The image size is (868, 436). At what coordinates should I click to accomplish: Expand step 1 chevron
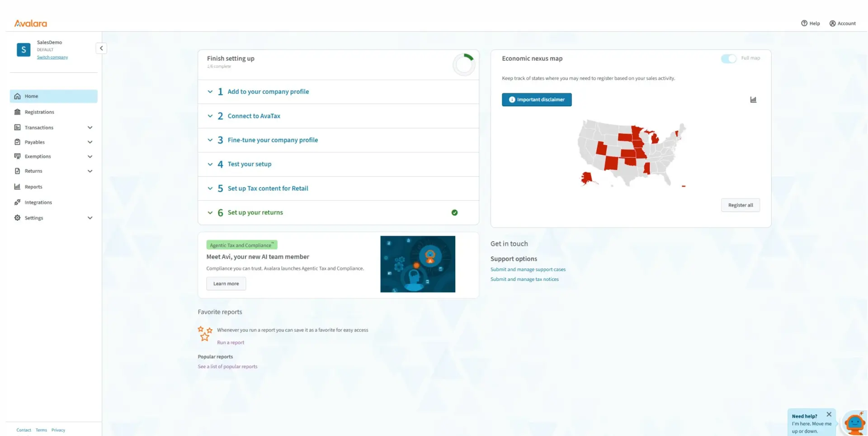210,92
